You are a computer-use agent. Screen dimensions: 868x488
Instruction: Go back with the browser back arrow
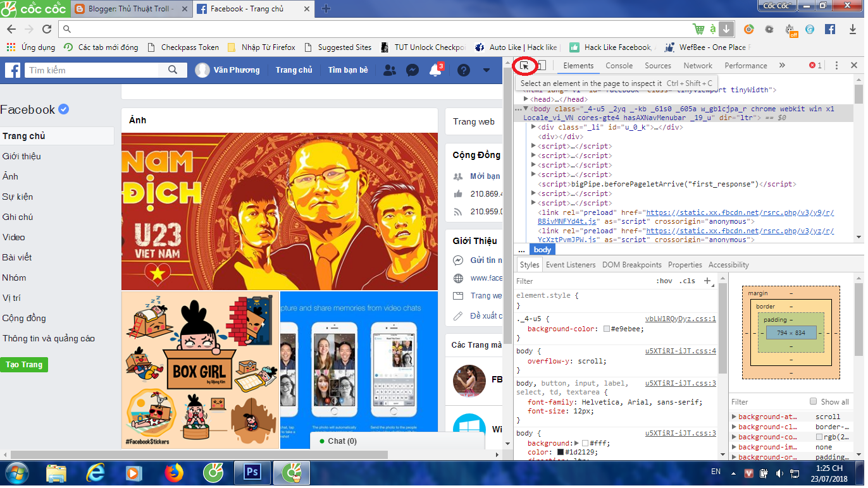[11, 29]
